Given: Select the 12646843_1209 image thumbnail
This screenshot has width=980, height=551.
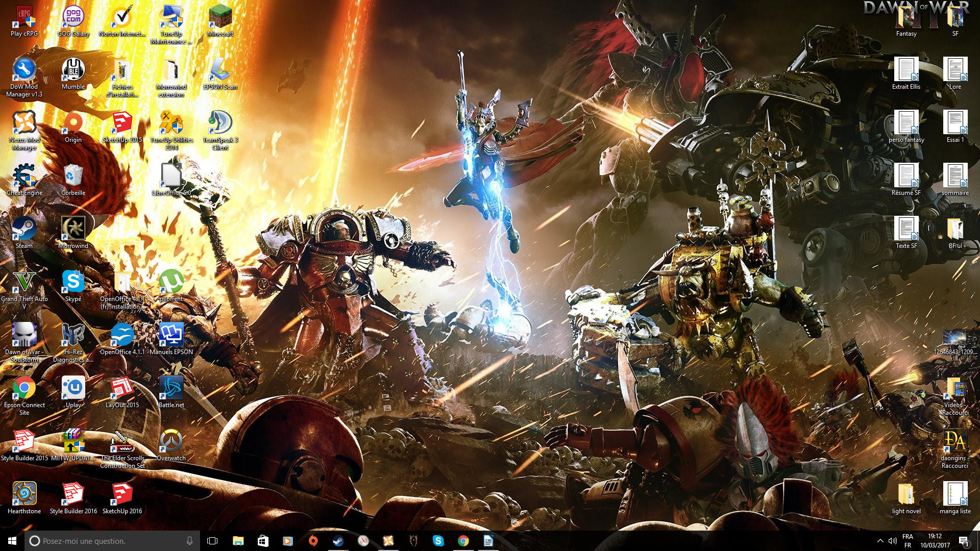Looking at the screenshot, I should pyautogui.click(x=955, y=343).
